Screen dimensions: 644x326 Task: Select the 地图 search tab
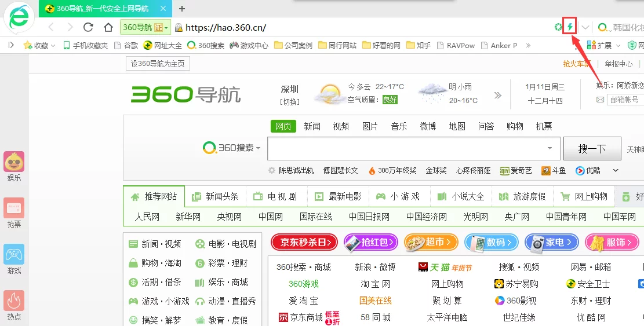click(457, 126)
